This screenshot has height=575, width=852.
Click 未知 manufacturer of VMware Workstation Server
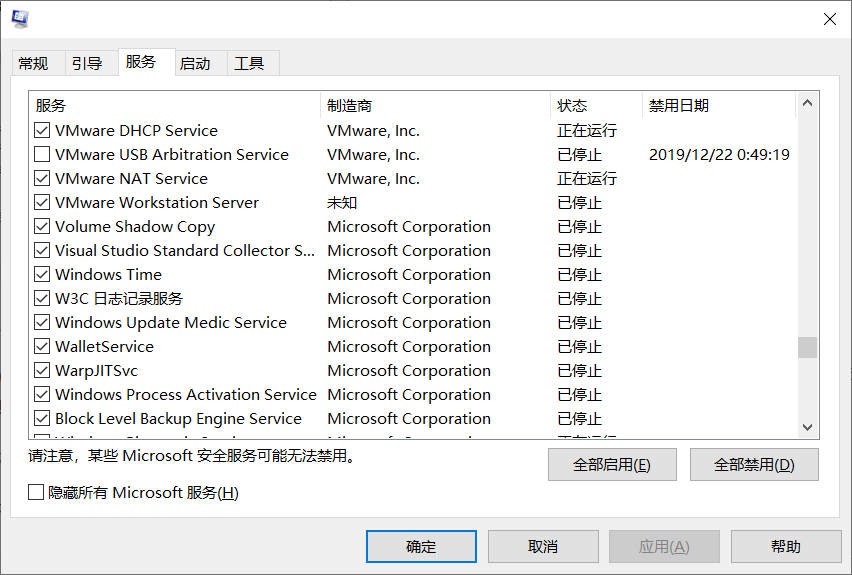tap(342, 202)
